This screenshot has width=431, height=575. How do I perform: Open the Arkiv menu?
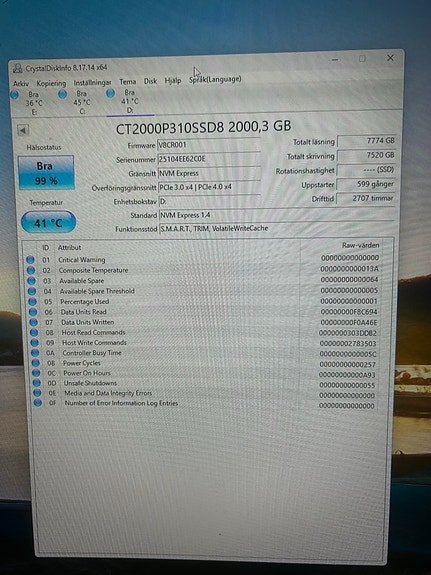pos(21,84)
